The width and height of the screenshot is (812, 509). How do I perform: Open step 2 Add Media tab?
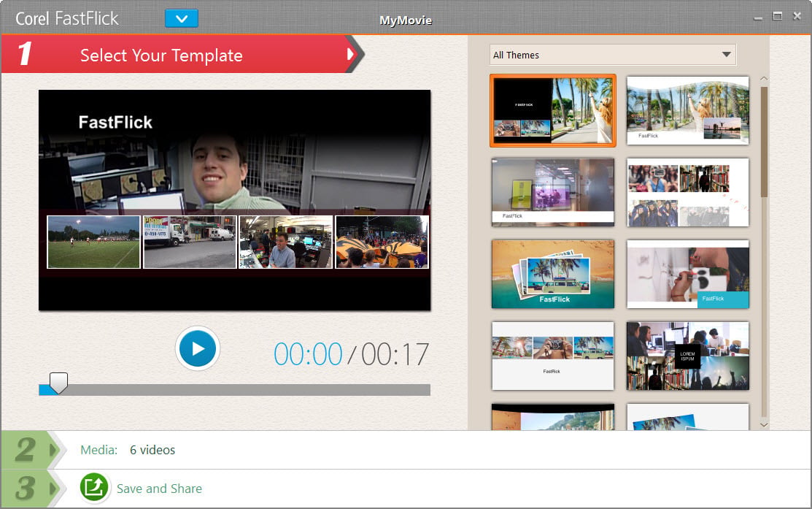click(32, 449)
